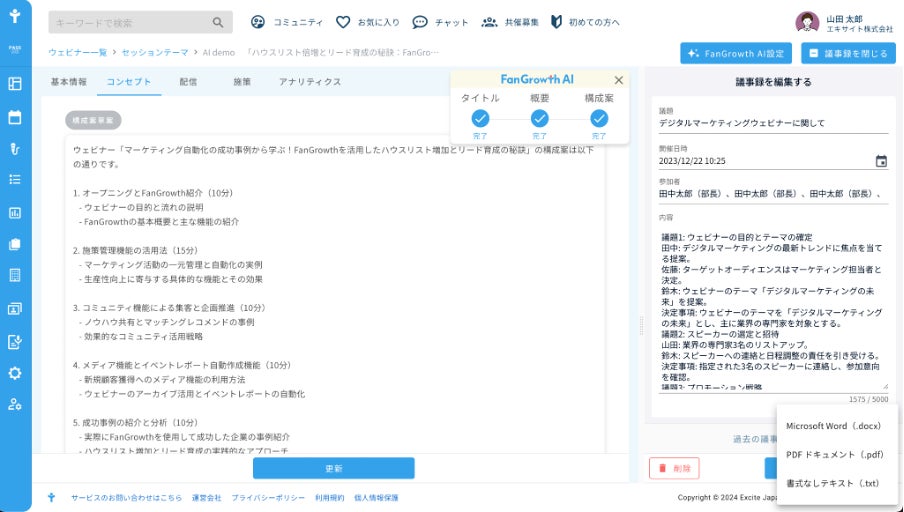
Task: Click the search magnifier icon
Action: tap(217, 22)
